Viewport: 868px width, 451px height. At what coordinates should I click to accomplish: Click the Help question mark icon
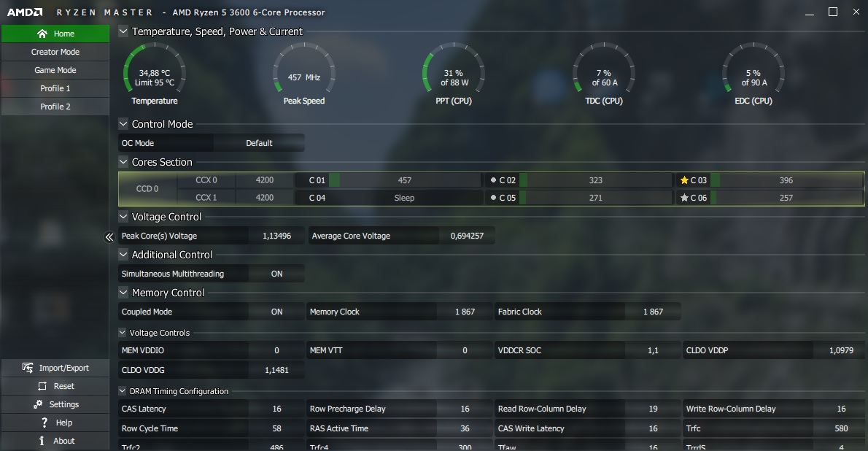pyautogui.click(x=44, y=423)
